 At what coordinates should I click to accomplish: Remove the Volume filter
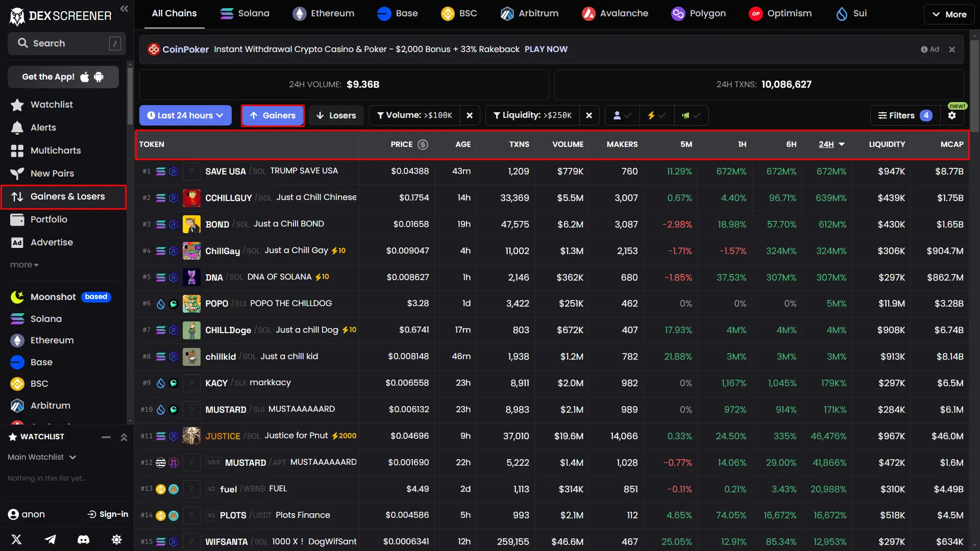pos(470,115)
